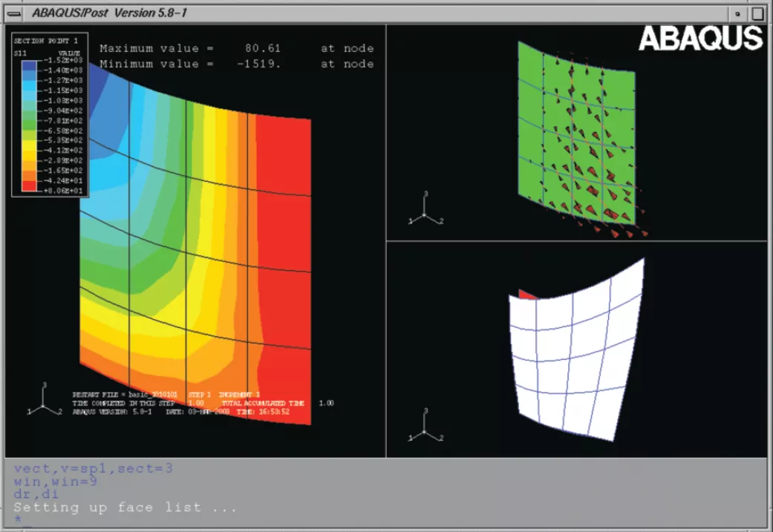Click the 'win,win=9' command history line
Viewport: 773px width, 532px height.
[54, 481]
